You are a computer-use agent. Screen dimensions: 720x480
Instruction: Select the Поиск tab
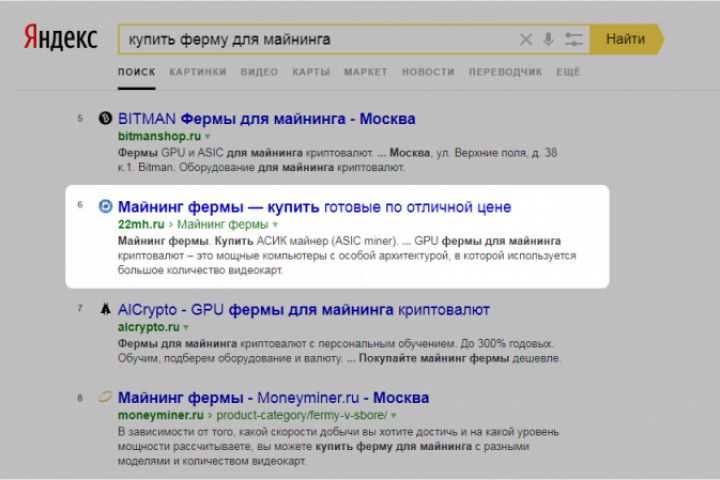coord(136,72)
